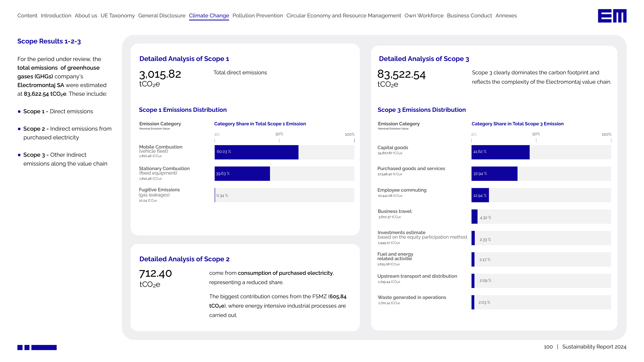The height and width of the screenshot is (362, 644).
Task: Click 'Category Share in Total Scope 3 Emission'
Action: pos(517,124)
